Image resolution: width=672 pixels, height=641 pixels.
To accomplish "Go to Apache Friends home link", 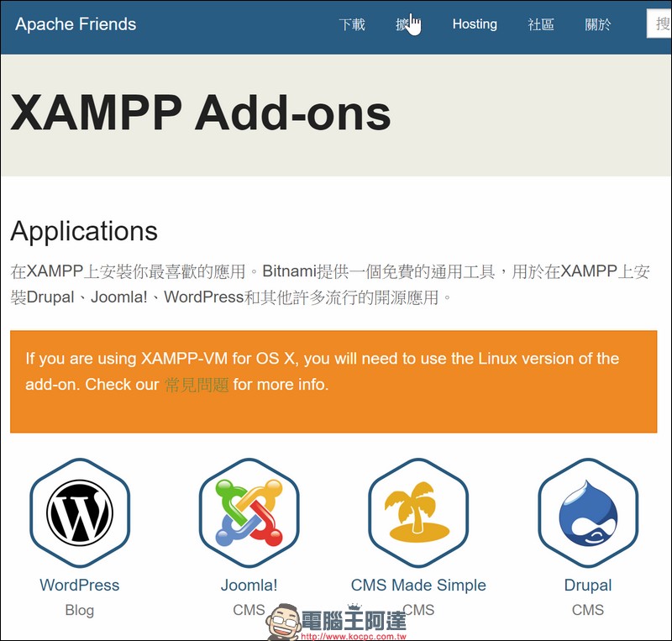I will click(76, 24).
